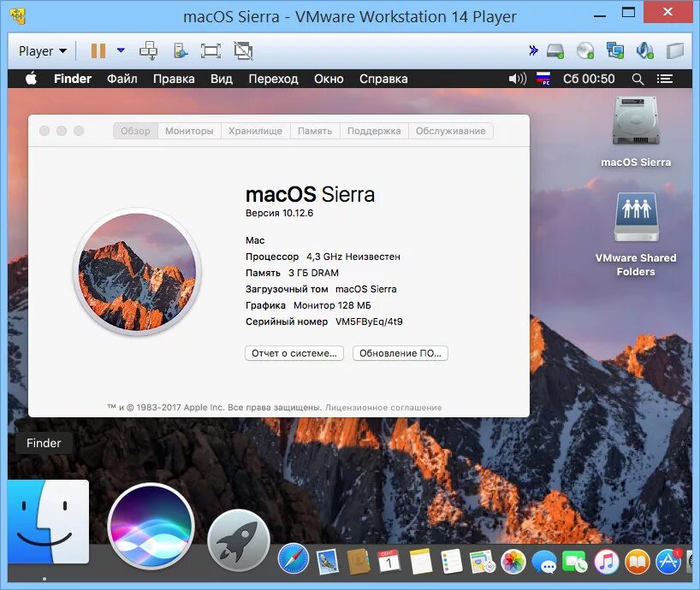Close the About This Mac window
This screenshot has height=590, width=700.
tap(44, 131)
